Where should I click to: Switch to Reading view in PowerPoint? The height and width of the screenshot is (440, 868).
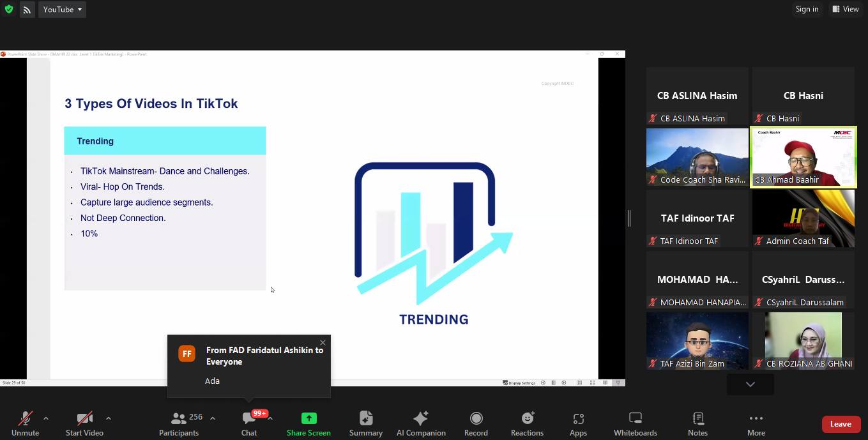(x=605, y=383)
